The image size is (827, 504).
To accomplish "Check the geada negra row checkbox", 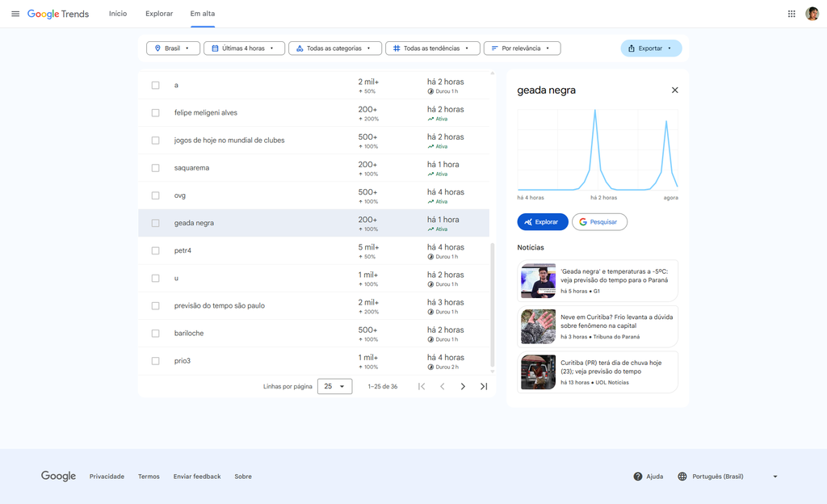I will pyautogui.click(x=155, y=222).
